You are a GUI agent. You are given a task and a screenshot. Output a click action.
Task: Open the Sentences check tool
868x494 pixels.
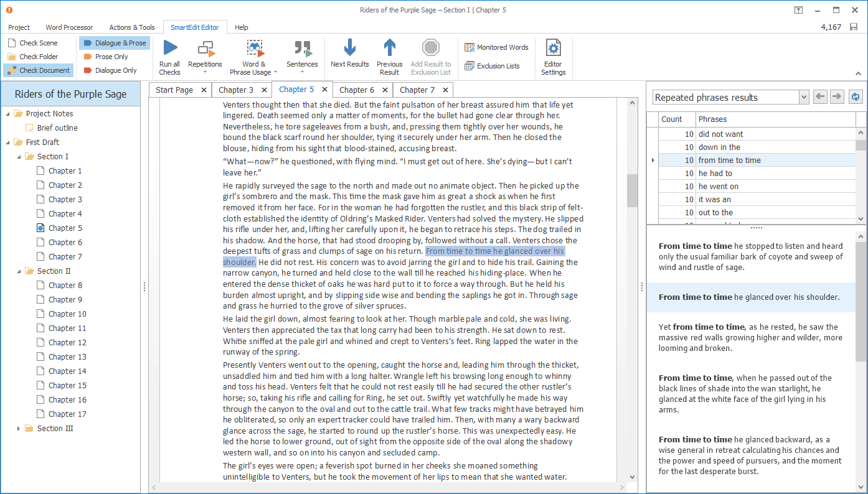click(302, 56)
